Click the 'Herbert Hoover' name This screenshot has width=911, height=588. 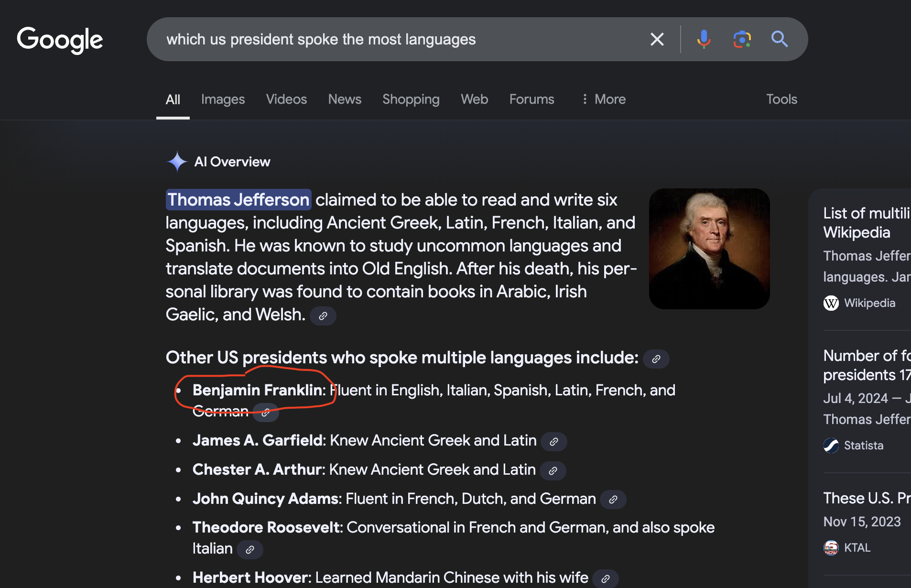coord(251,577)
